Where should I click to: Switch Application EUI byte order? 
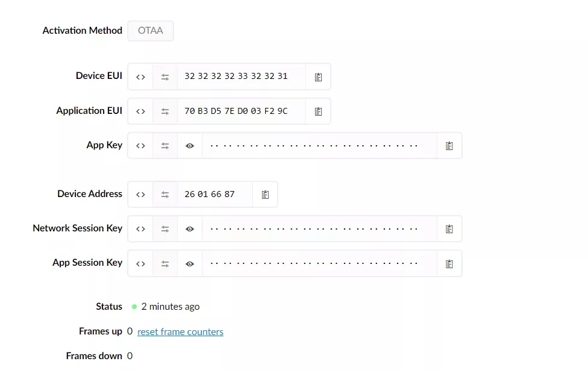[165, 111]
